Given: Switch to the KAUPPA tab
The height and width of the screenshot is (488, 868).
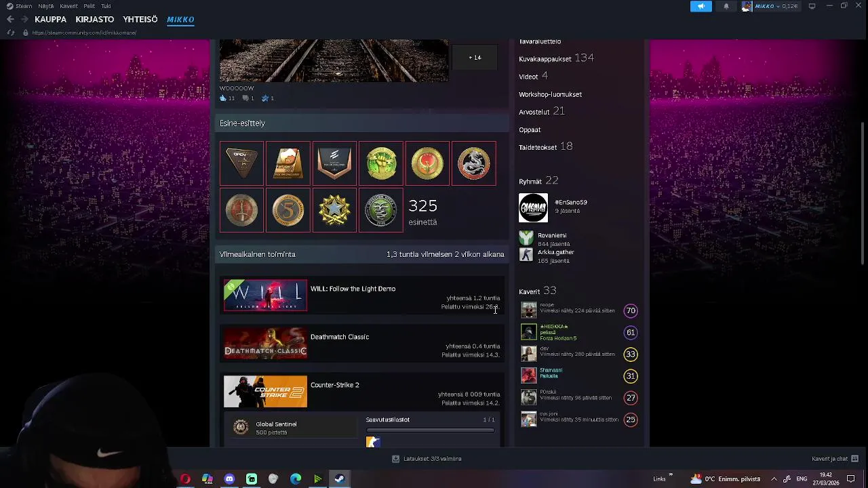Looking at the screenshot, I should click(x=51, y=20).
